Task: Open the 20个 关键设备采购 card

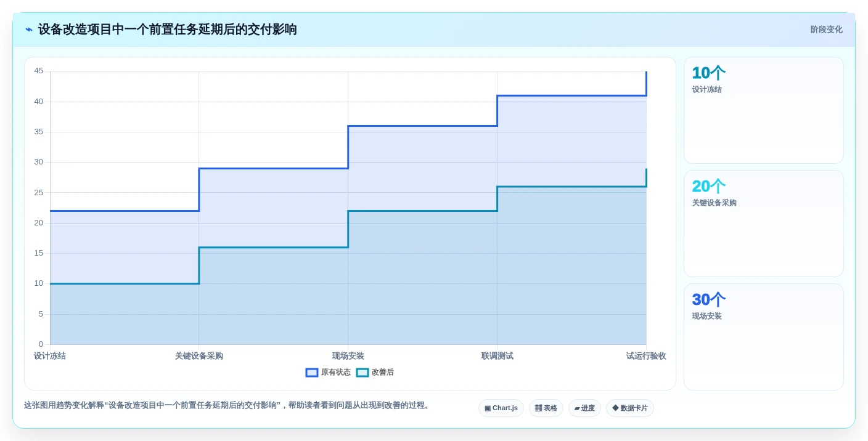Action: [x=764, y=224]
